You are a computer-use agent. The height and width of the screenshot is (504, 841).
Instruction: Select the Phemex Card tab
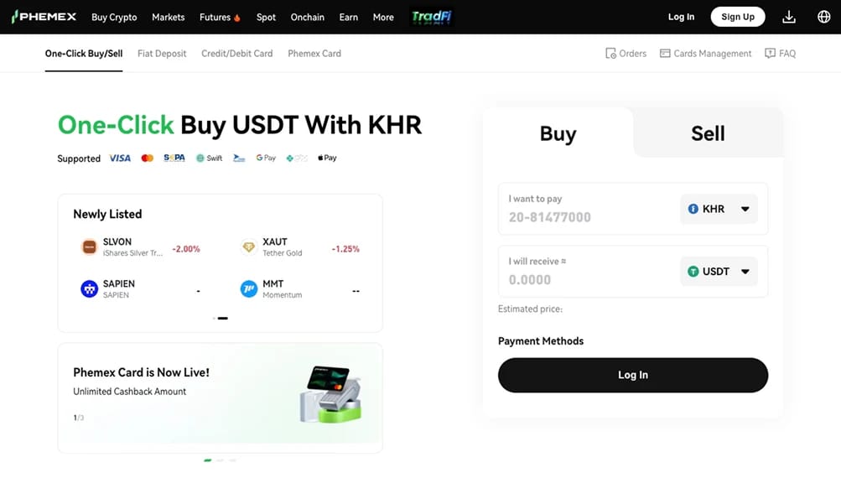[x=314, y=54]
